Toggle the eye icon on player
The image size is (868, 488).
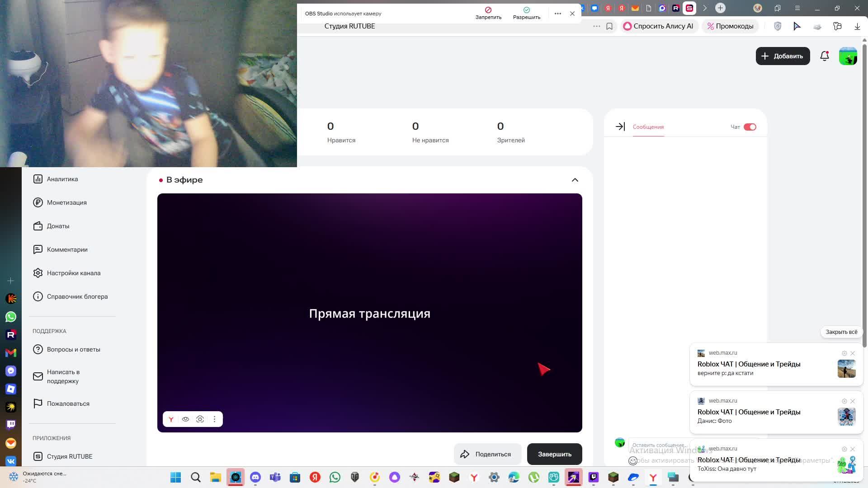(x=185, y=419)
